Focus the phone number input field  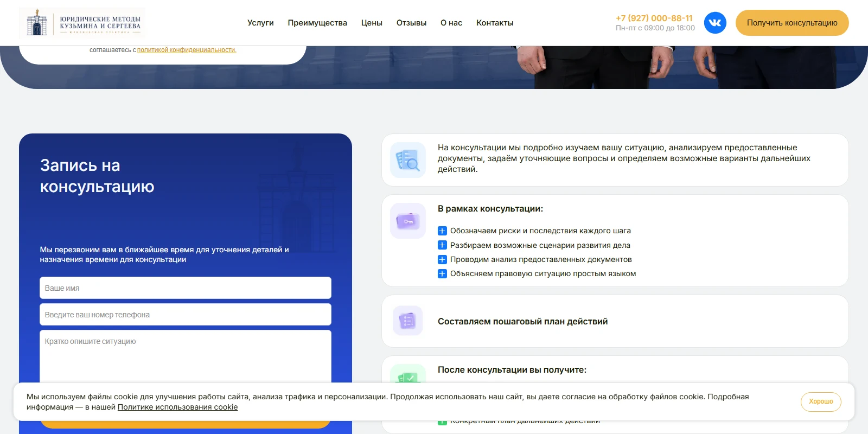click(x=186, y=315)
